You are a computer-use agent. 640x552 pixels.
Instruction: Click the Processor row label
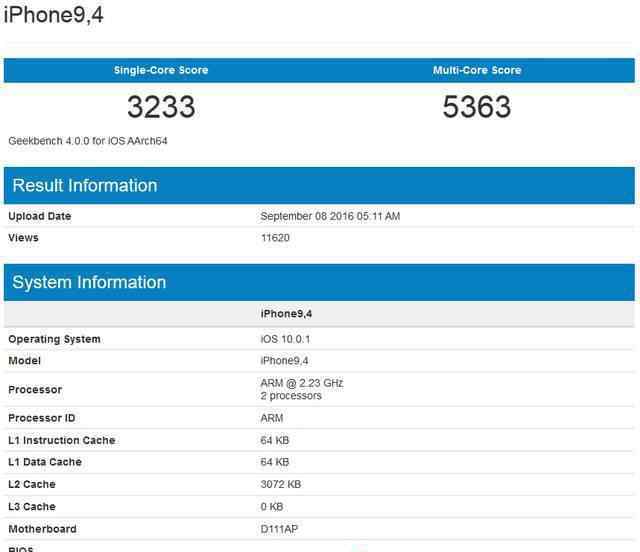[x=35, y=390]
